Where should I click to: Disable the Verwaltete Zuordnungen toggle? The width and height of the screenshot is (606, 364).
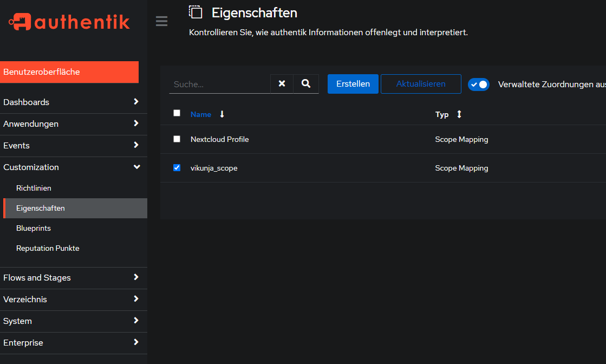coord(479,84)
